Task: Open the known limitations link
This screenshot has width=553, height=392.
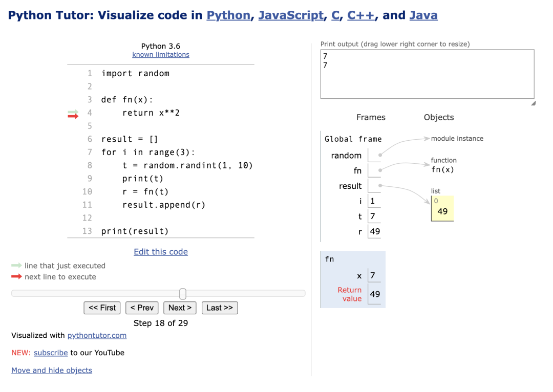Action: coord(161,55)
